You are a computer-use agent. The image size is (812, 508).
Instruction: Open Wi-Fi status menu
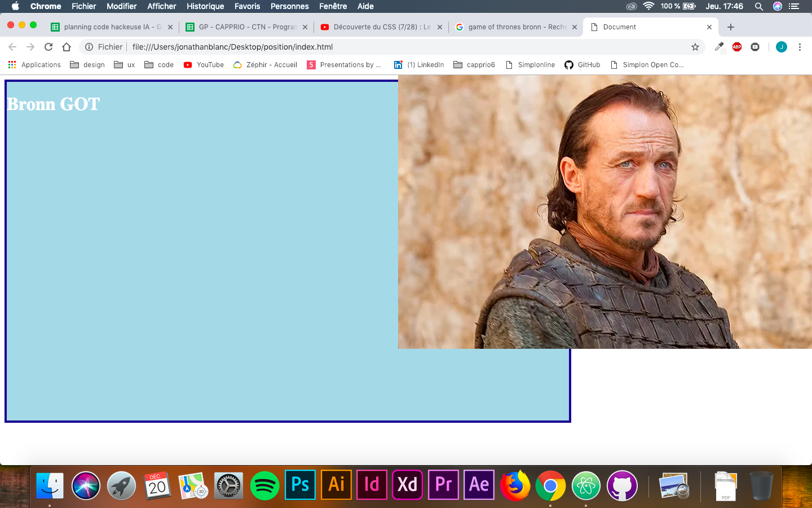pyautogui.click(x=648, y=6)
